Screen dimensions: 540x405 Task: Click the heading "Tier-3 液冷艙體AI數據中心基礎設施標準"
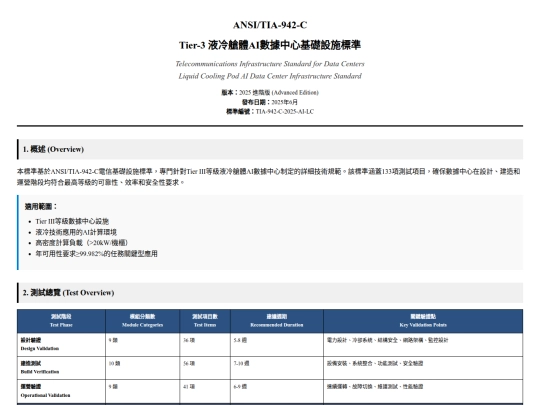(x=270, y=45)
